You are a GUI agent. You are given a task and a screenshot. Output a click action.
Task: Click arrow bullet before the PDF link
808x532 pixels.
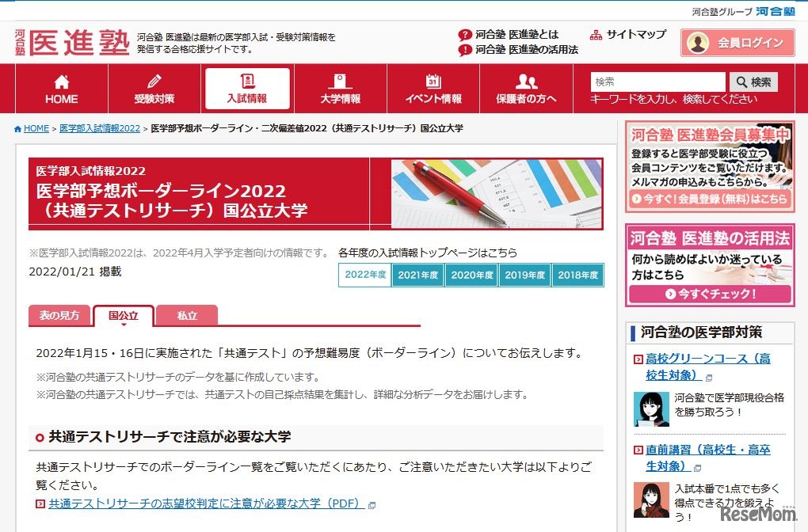click(40, 503)
